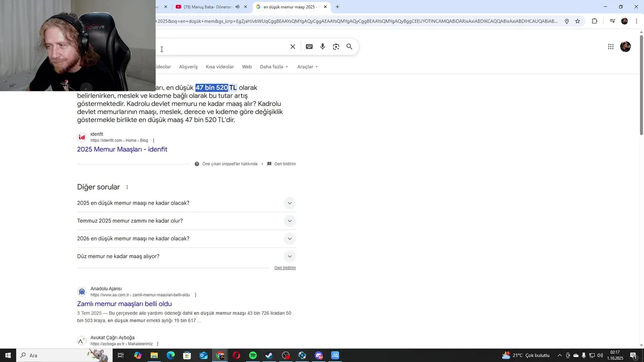The width and height of the screenshot is (644, 362).
Task: Click the Anadolu Ajansı favicon
Action: click(x=82, y=292)
